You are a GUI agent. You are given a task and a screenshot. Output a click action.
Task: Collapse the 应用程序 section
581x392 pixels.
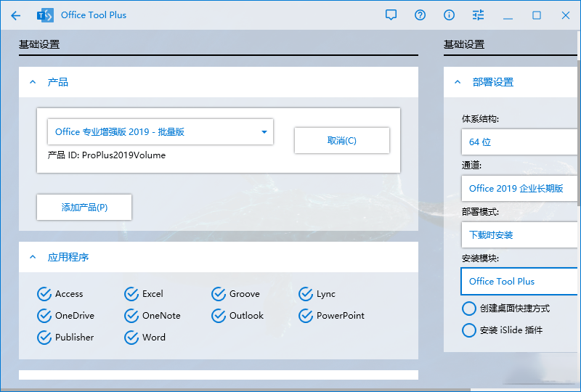[33, 257]
